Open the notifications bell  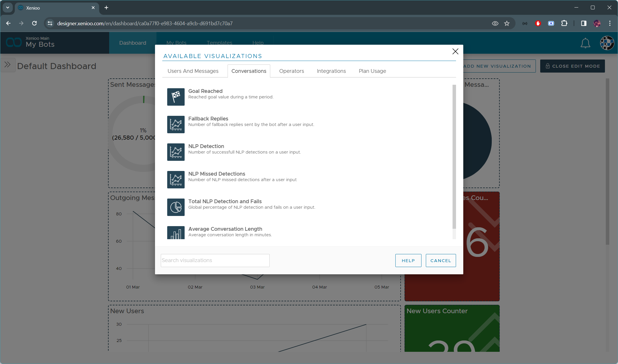click(585, 43)
